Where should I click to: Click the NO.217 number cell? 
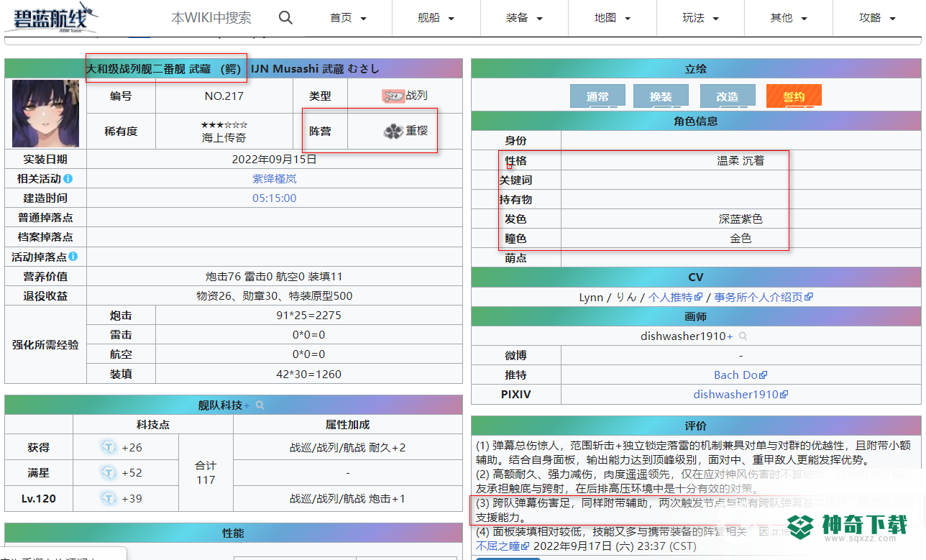point(224,96)
